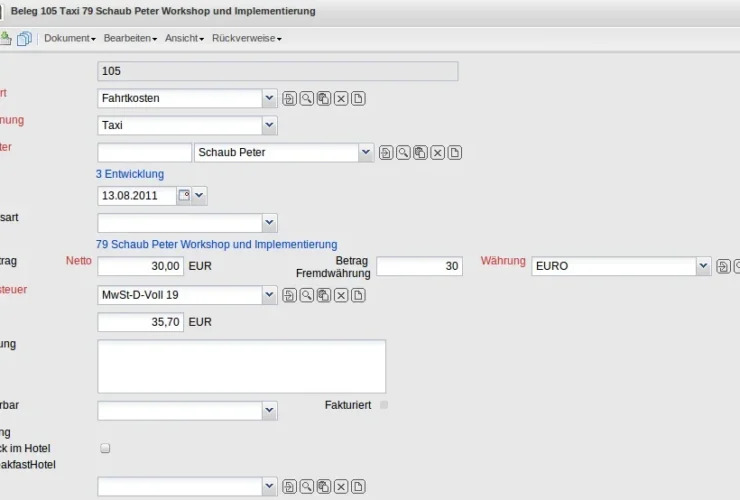Open the Rückverweise menu

246,38
